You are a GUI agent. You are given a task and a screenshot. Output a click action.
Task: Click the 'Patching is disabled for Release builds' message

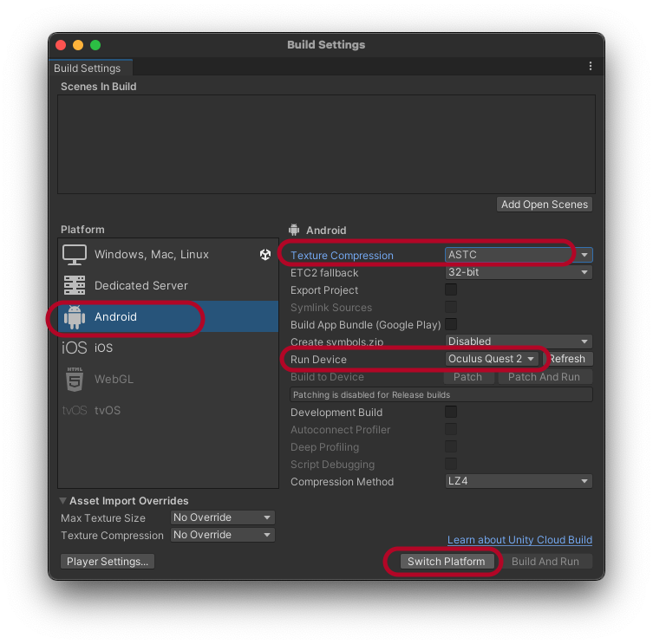pyautogui.click(x=441, y=394)
